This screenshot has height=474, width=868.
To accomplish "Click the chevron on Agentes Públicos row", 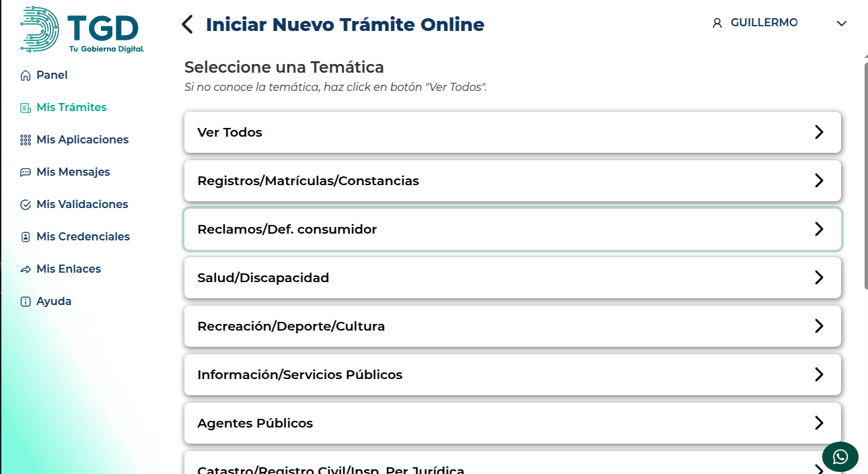I will 819,423.
